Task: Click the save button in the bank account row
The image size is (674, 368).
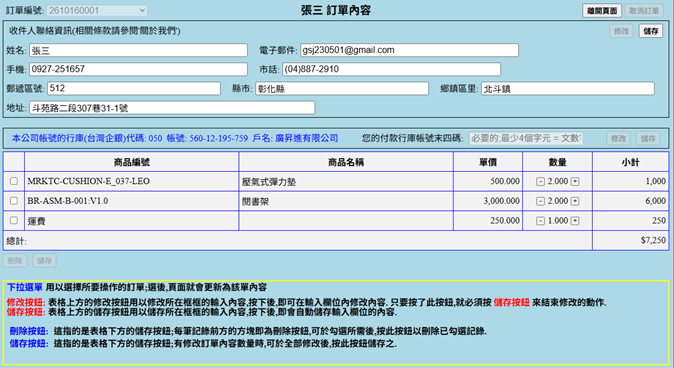Action: click(x=648, y=138)
